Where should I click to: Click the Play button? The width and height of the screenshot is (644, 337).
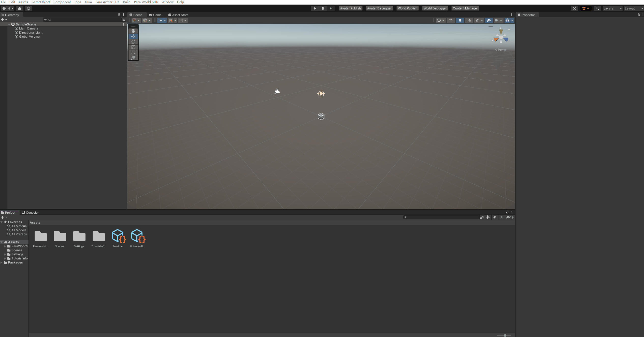(315, 8)
